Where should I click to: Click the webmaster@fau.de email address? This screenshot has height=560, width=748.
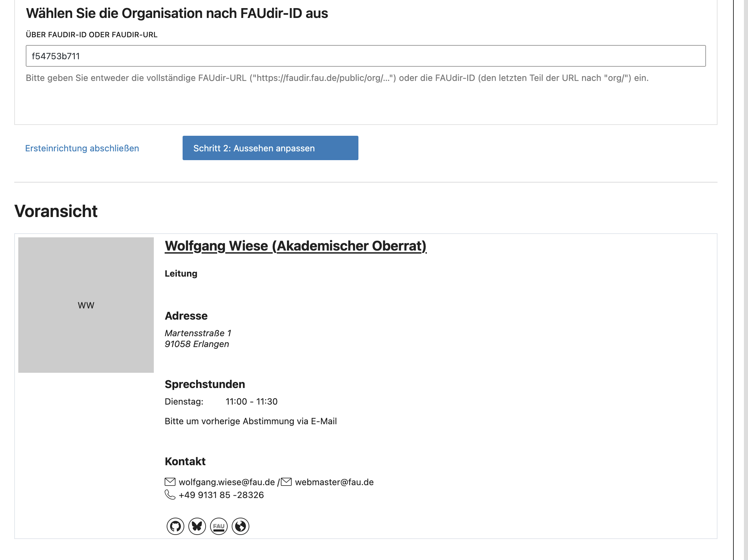pyautogui.click(x=334, y=482)
